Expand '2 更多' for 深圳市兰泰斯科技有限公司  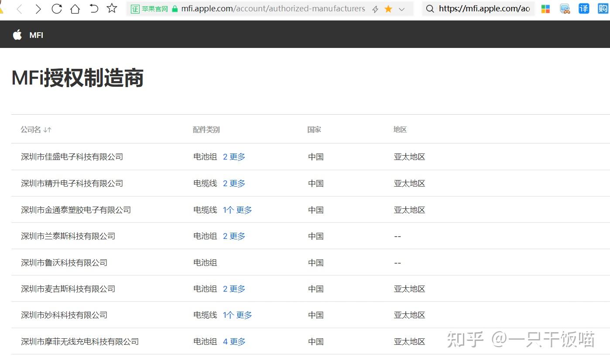point(234,236)
